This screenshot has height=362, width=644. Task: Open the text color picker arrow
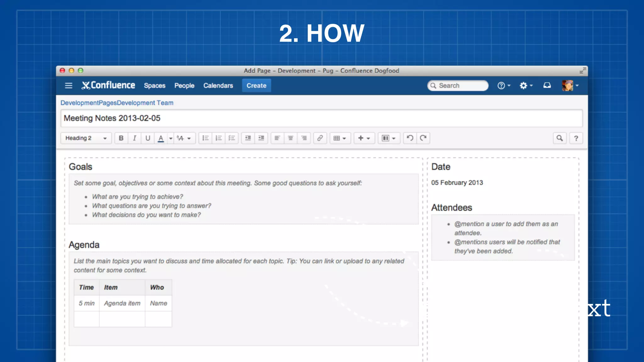[x=171, y=138]
